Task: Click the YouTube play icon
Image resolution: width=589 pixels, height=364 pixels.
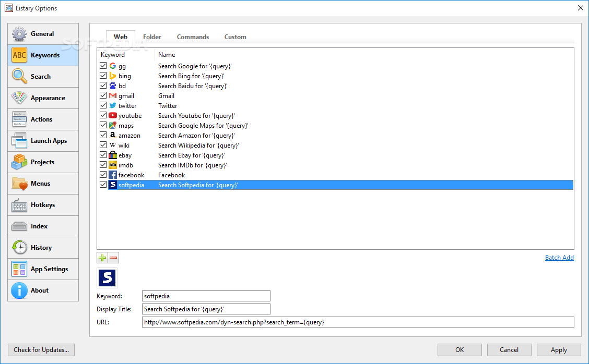Action: pyautogui.click(x=113, y=116)
